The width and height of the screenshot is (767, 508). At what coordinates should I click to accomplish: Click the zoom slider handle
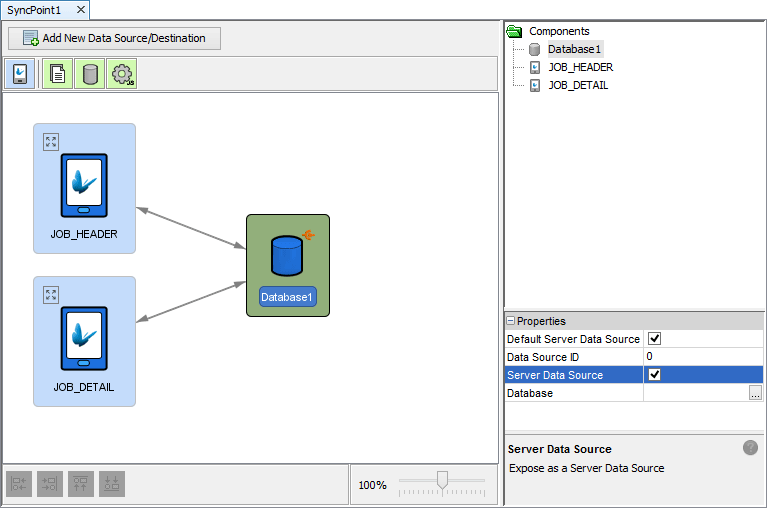[x=442, y=480]
